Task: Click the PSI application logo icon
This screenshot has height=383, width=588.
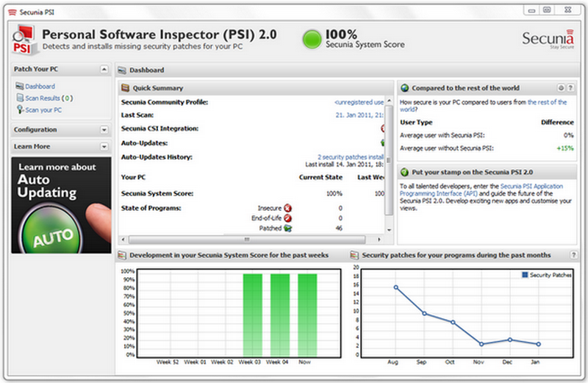Action: pyautogui.click(x=25, y=40)
